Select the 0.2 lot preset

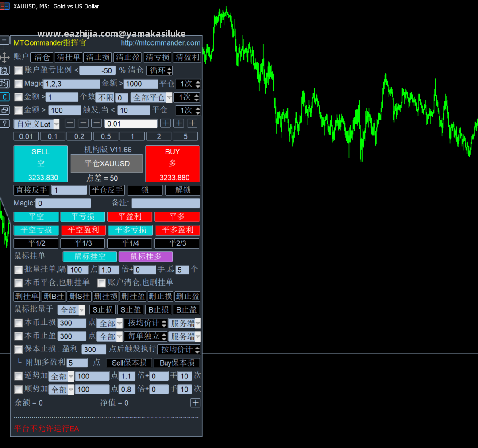pyautogui.click(x=79, y=136)
